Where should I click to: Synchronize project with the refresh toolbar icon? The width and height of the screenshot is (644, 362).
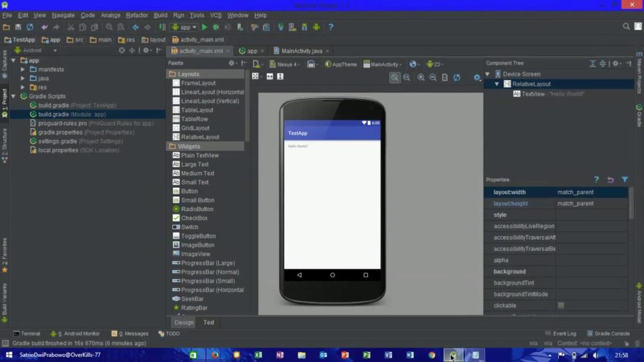(x=30, y=27)
